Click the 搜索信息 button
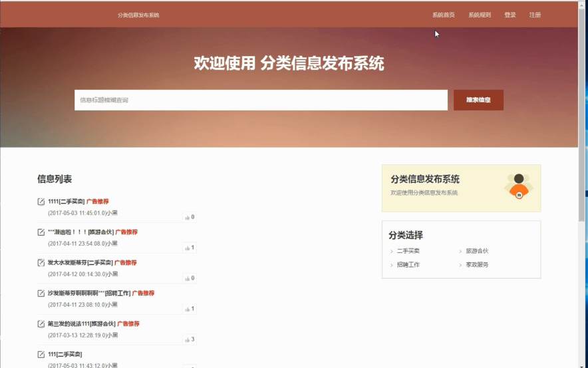 [478, 100]
